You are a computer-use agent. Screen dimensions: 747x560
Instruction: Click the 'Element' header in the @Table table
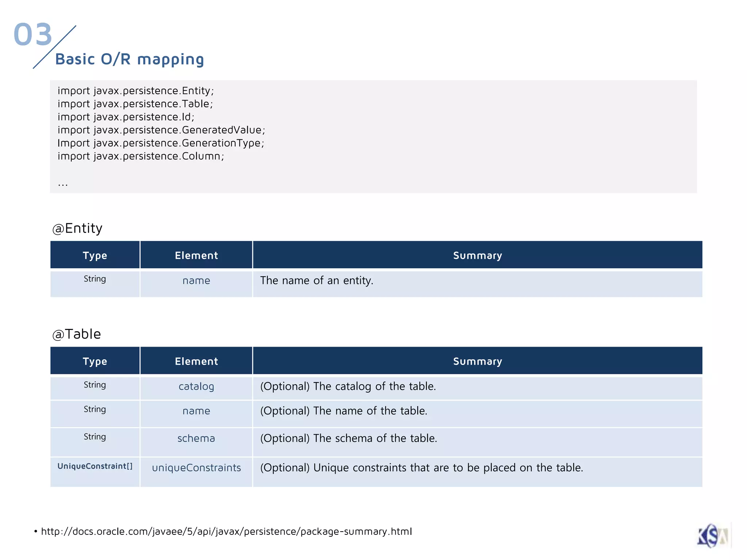click(196, 361)
